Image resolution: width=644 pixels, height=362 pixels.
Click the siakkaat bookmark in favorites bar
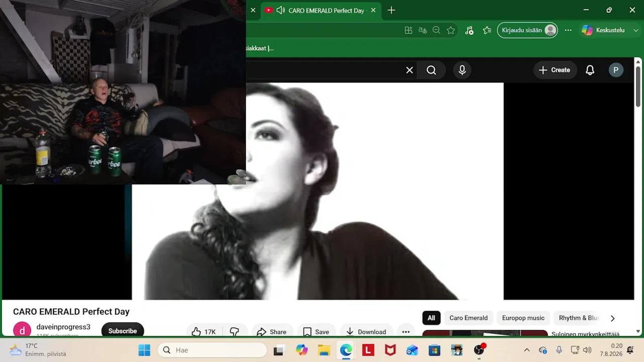tap(260, 48)
